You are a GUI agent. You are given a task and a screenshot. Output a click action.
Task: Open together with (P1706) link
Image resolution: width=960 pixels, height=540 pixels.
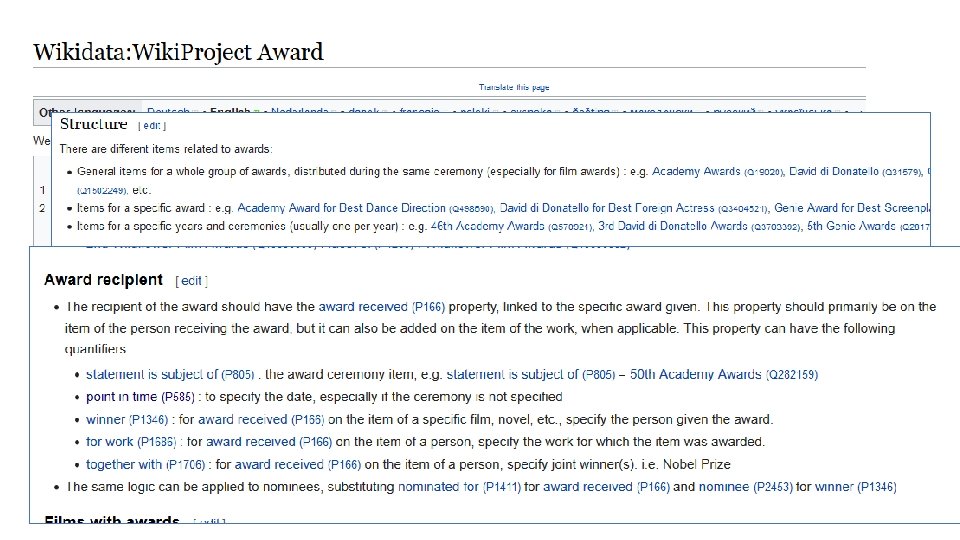point(145,464)
